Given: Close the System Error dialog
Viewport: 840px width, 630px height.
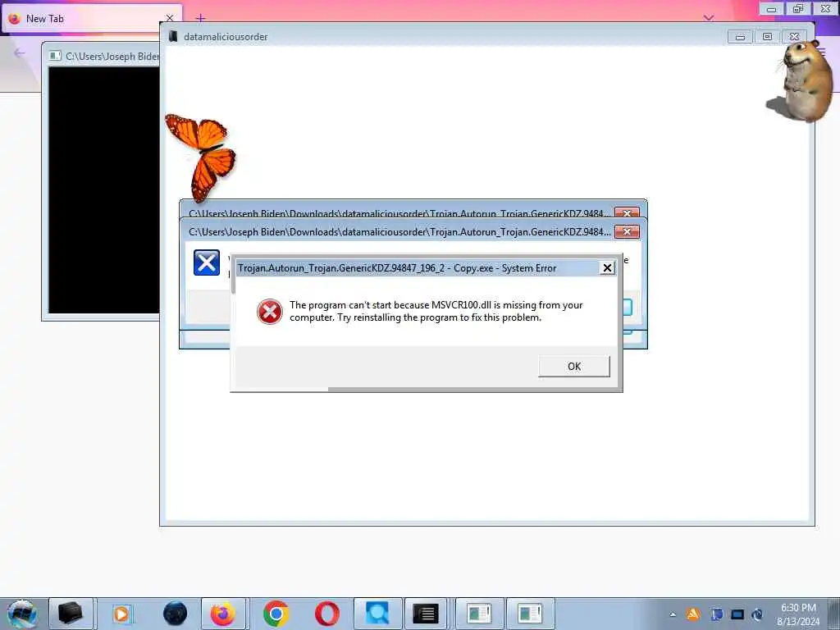Looking at the screenshot, I should (x=607, y=268).
